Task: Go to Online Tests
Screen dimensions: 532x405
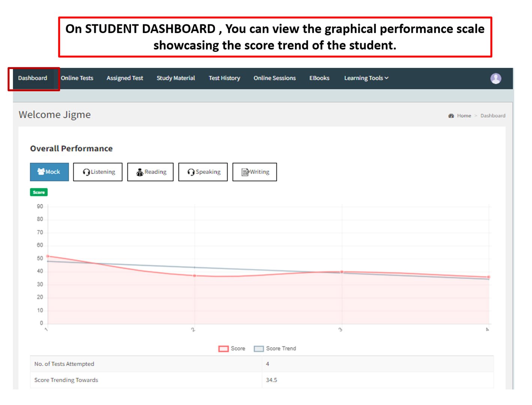Action: click(77, 78)
